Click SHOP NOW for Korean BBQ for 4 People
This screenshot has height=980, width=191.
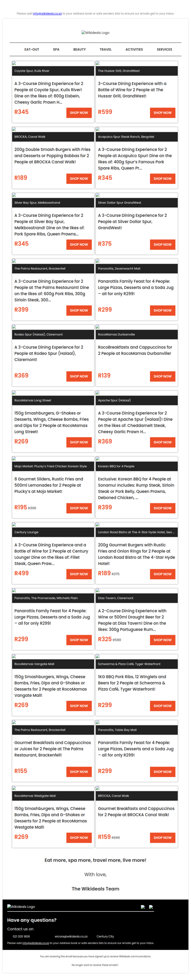[x=163, y=508]
